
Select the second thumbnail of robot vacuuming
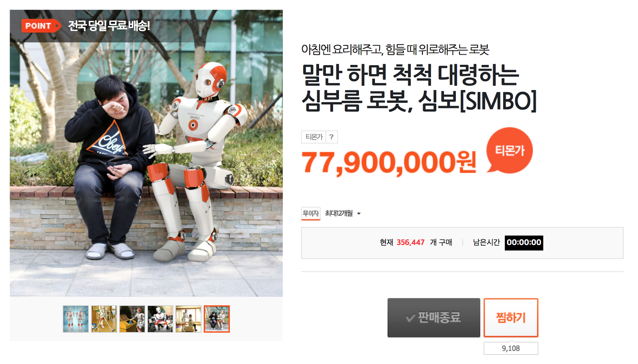tap(104, 319)
